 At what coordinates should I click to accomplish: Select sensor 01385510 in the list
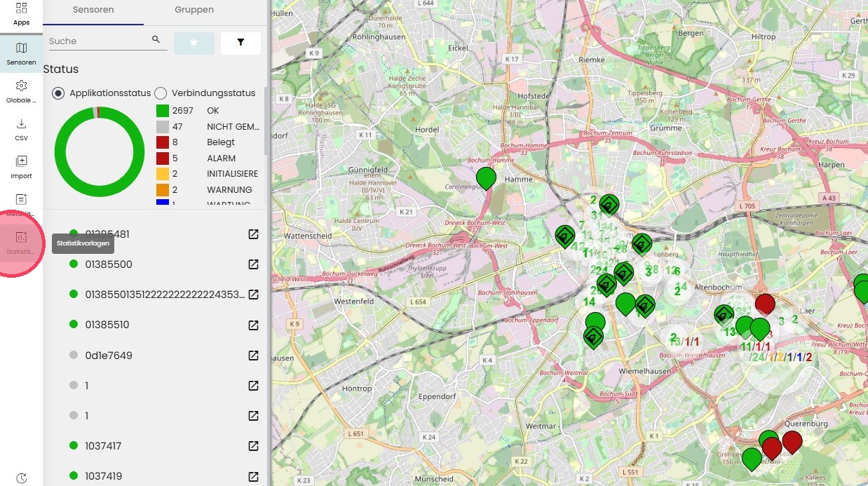pyautogui.click(x=109, y=325)
